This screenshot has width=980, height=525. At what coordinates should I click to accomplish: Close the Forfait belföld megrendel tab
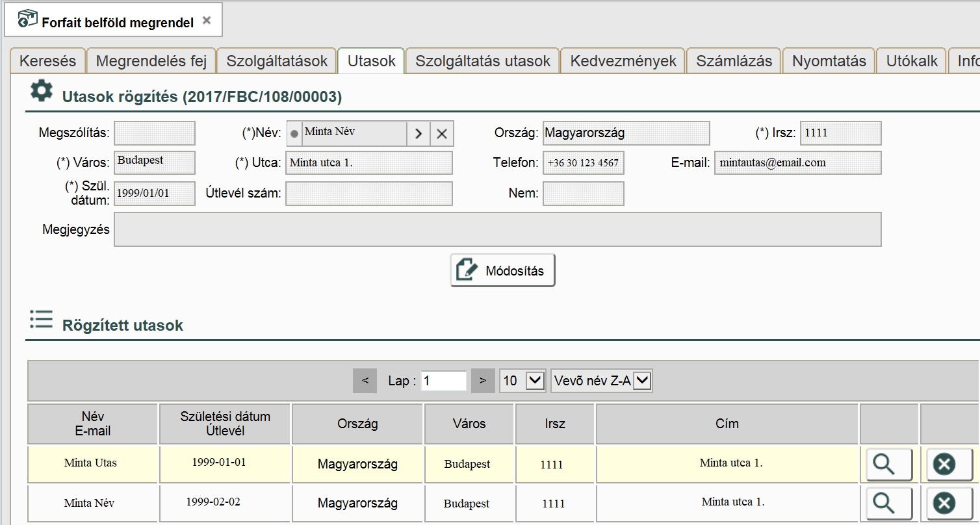pos(207,20)
